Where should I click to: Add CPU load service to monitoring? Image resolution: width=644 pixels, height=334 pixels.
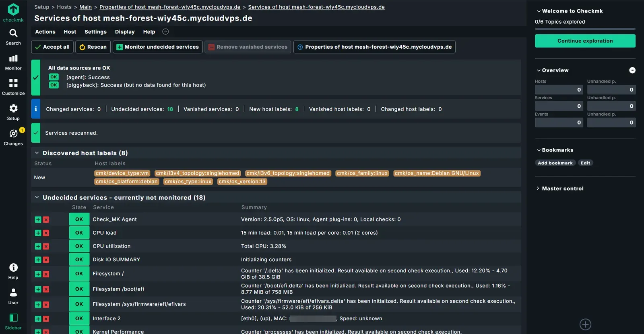38,233
